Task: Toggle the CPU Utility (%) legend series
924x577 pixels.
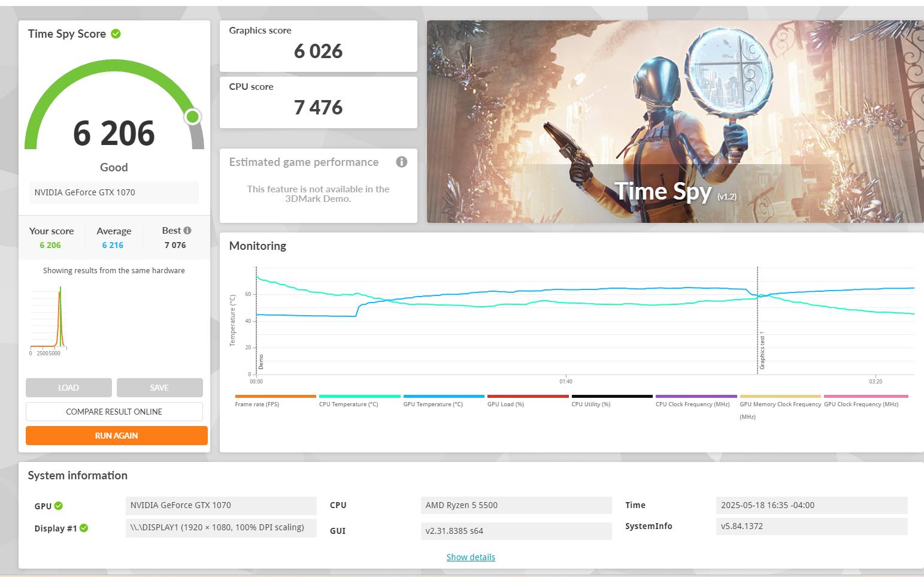Action: (x=612, y=400)
